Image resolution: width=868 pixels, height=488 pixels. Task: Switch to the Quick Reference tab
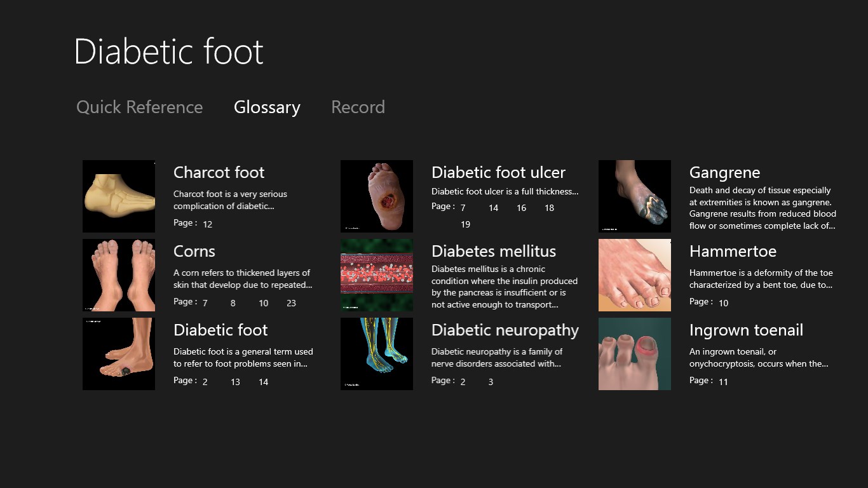coord(140,107)
